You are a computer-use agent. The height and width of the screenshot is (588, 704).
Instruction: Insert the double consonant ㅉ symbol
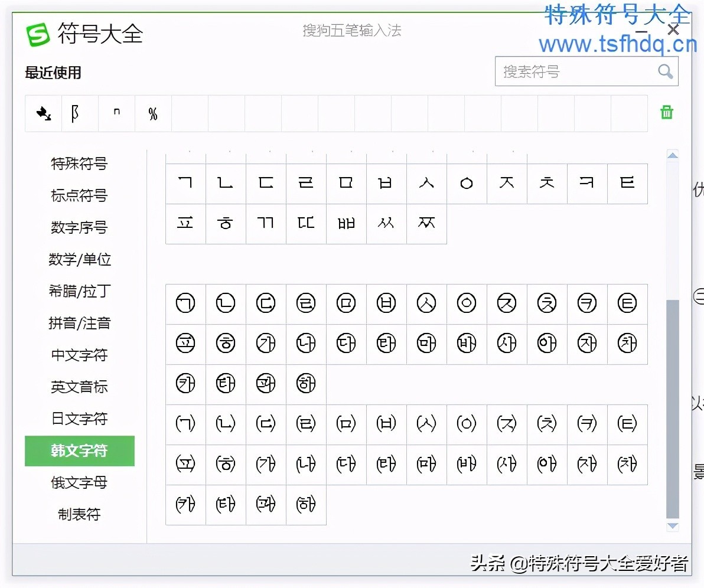pyautogui.click(x=426, y=224)
